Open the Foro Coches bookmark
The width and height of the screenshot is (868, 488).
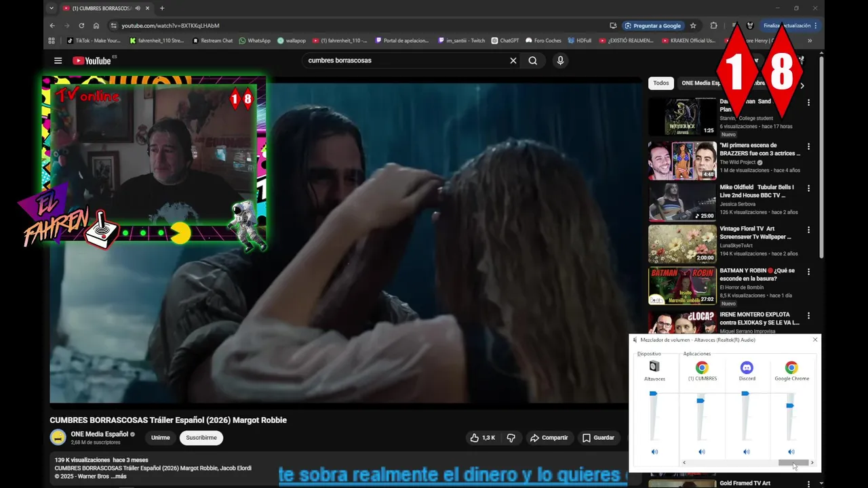tap(543, 41)
